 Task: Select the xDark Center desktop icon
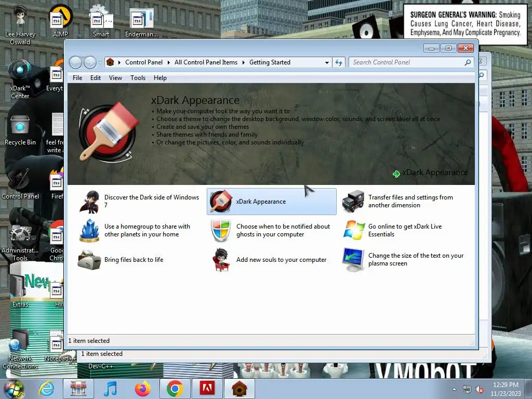[20, 79]
